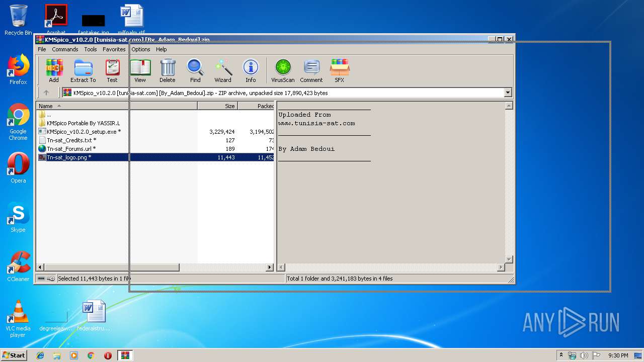Open Firefox desktop shortcut
The height and width of the screenshot is (362, 644).
(18, 69)
